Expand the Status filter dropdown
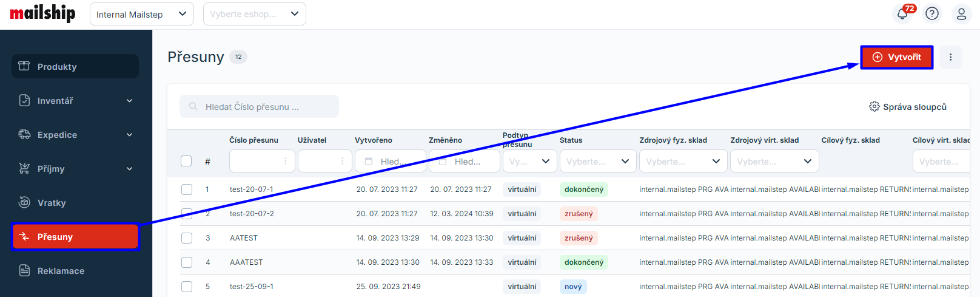Viewport: 980px width, 297px height. point(597,162)
